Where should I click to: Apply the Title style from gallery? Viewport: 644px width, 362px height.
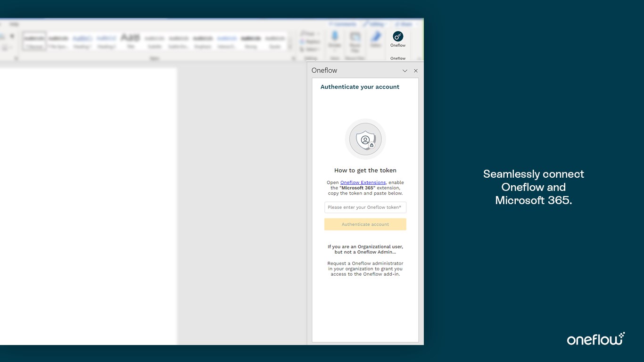pyautogui.click(x=131, y=41)
